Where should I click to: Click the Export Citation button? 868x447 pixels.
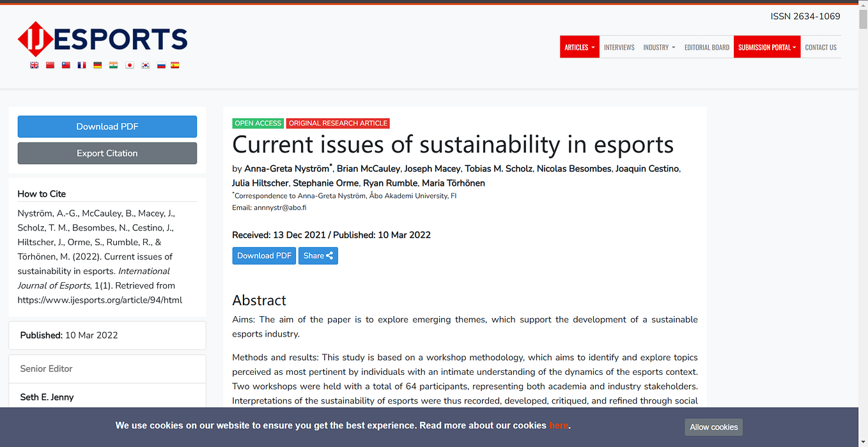pos(107,153)
